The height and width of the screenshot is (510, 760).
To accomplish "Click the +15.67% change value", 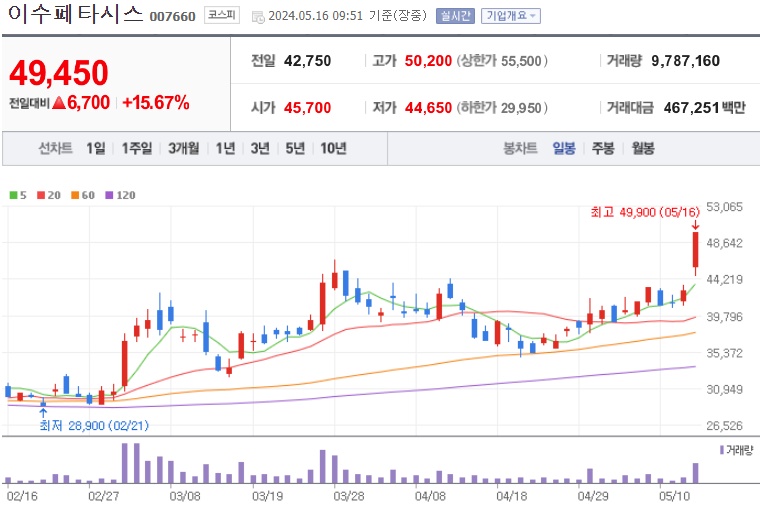I will pos(156,102).
